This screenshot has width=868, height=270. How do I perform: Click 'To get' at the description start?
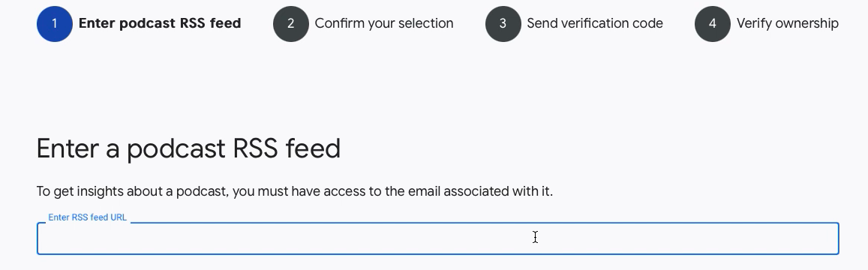[55, 191]
